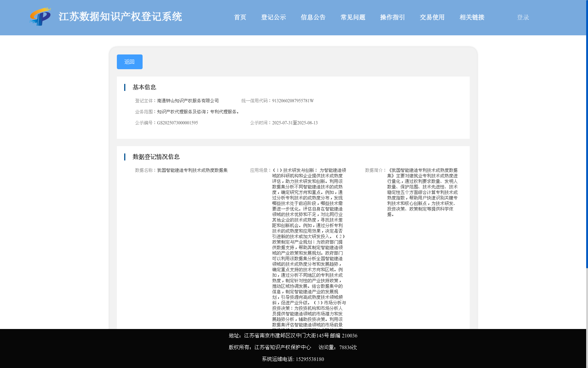Open the 登记公示 menu item
588x368 pixels.
pos(273,17)
